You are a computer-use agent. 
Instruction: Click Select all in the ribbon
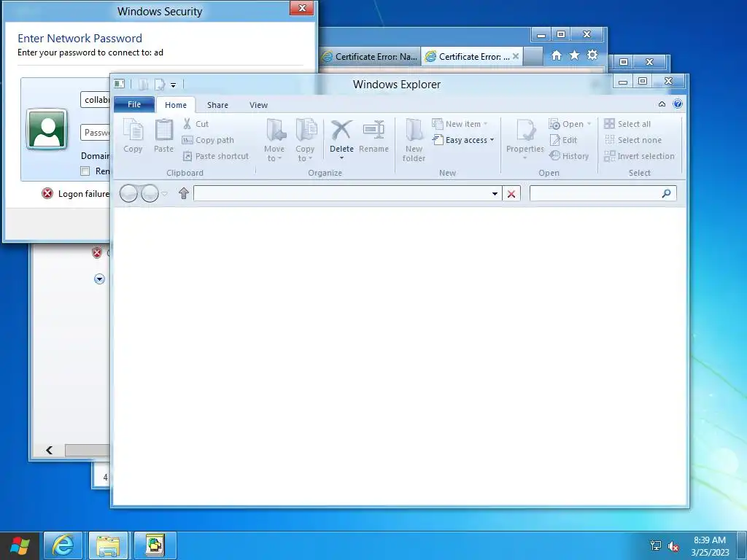pos(627,124)
